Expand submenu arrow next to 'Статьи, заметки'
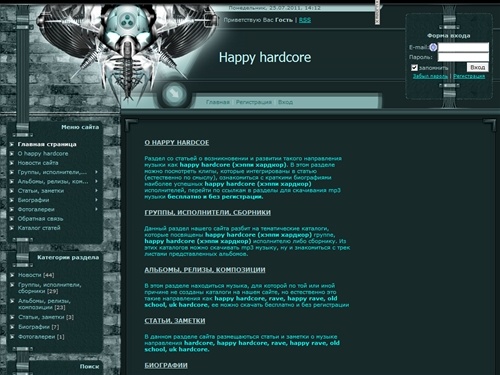The image size is (500, 375). 96,191
